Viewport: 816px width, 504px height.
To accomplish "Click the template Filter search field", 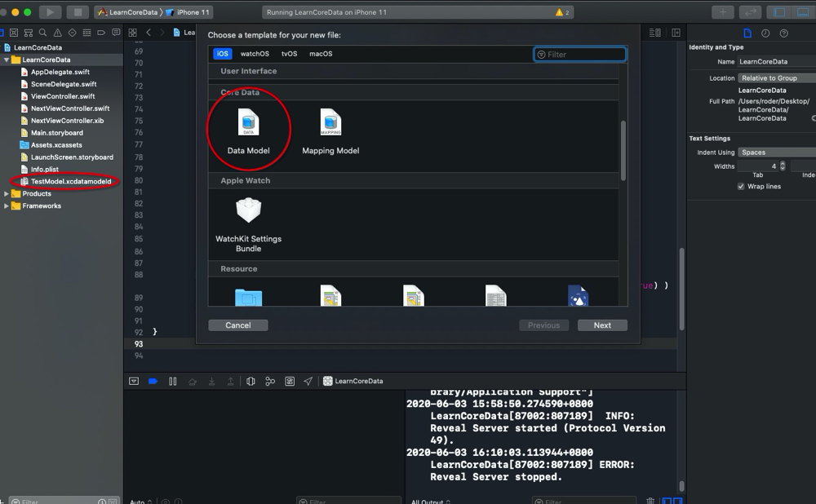I will pos(579,54).
